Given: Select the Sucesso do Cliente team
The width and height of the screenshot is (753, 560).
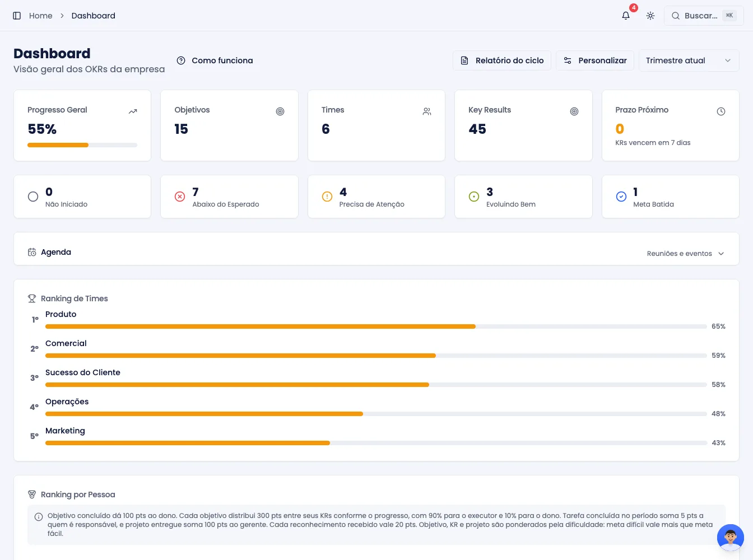Looking at the screenshot, I should click(x=83, y=372).
